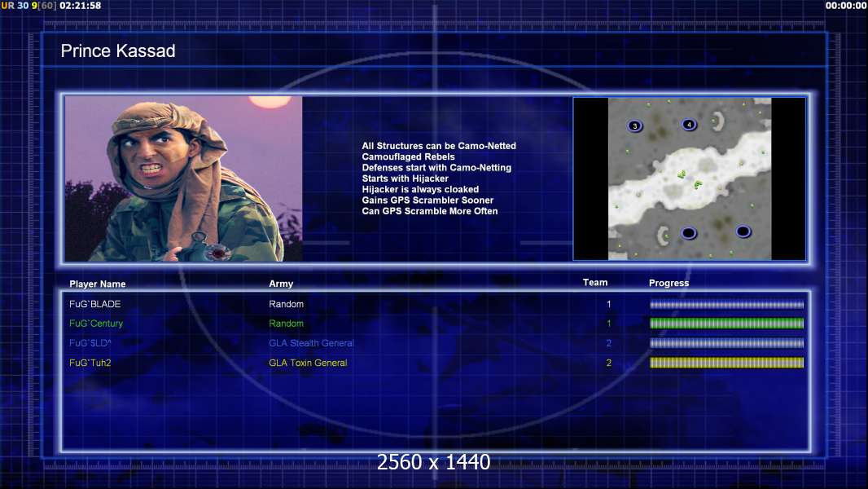Click team number of FuG`Tuh2
The width and height of the screenshot is (868, 489).
tap(608, 363)
